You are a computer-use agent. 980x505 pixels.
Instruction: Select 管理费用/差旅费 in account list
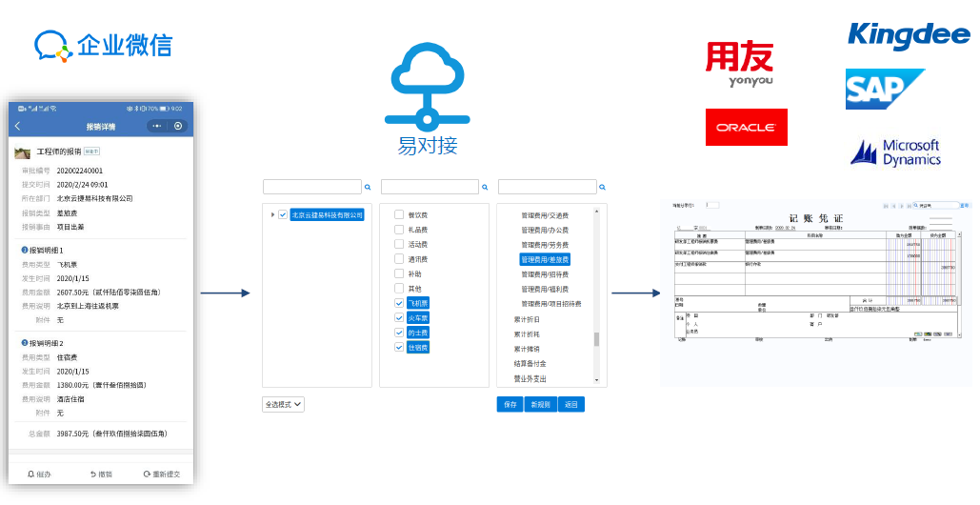point(545,259)
